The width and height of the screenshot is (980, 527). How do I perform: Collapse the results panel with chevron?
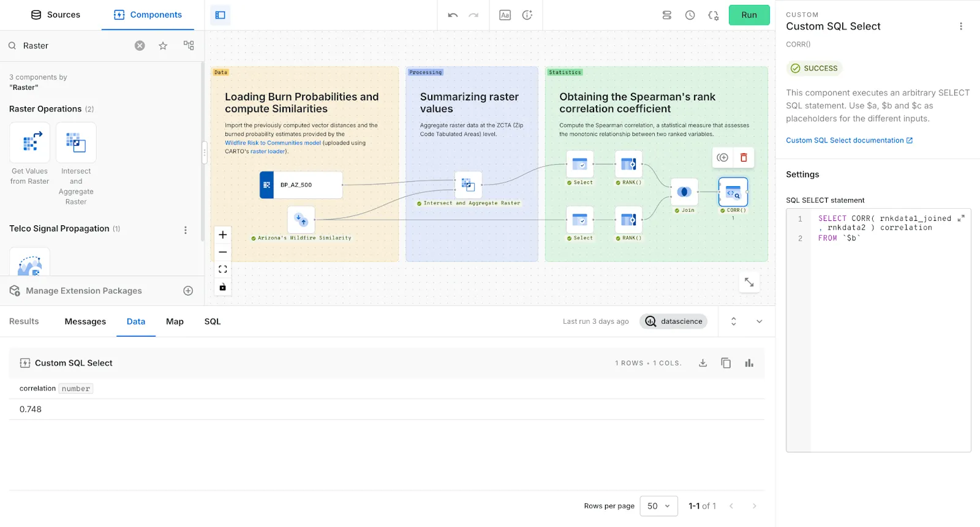point(759,321)
